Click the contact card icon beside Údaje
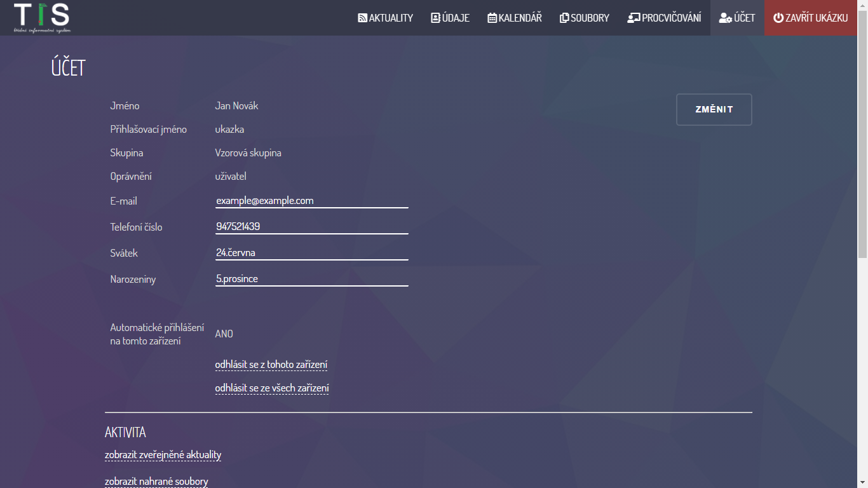 [x=435, y=18]
